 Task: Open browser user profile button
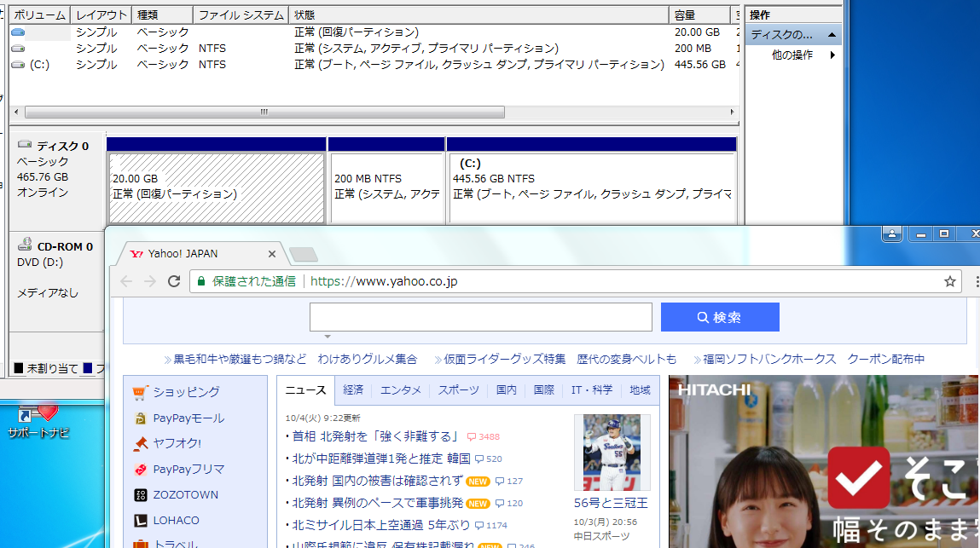(892, 234)
